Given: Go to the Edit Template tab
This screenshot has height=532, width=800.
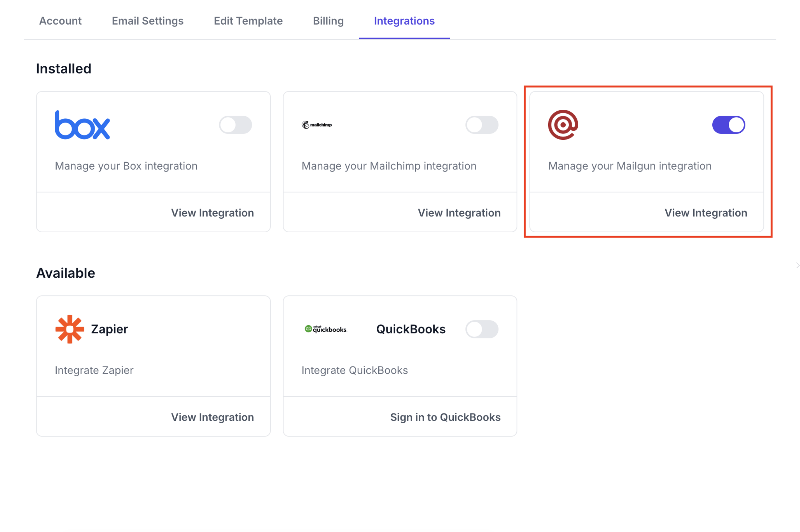Looking at the screenshot, I should pyautogui.click(x=248, y=21).
